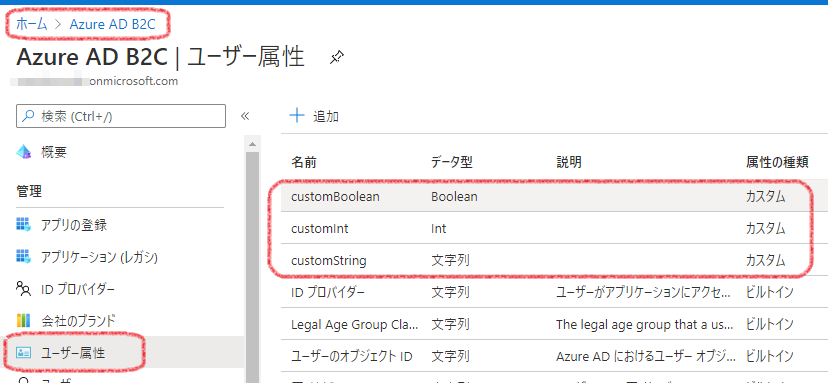This screenshot has width=828, height=383.
Task: Click the 追加 button label
Action: (x=326, y=117)
